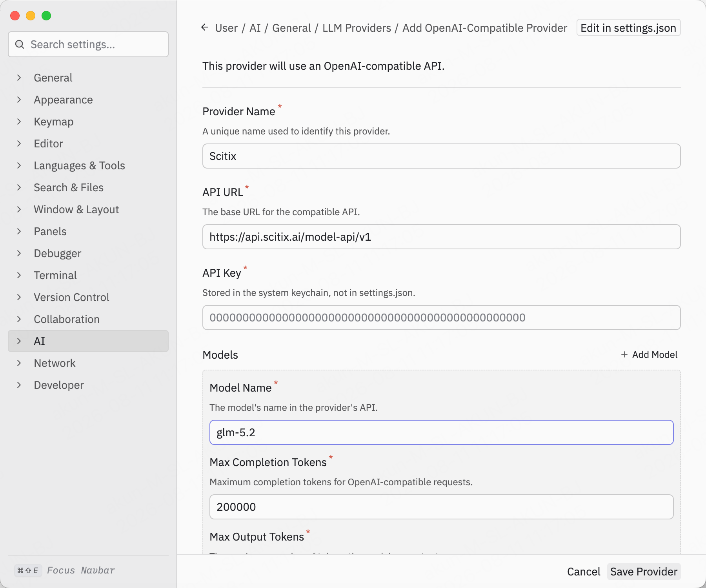The image size is (706, 588).
Task: Click 'Add OpenAI-Compatible Provider' breadcrumb text
Action: pyautogui.click(x=485, y=28)
